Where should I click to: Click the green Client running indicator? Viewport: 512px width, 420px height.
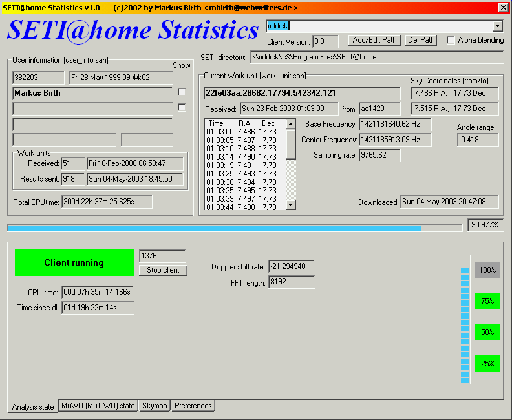[74, 263]
